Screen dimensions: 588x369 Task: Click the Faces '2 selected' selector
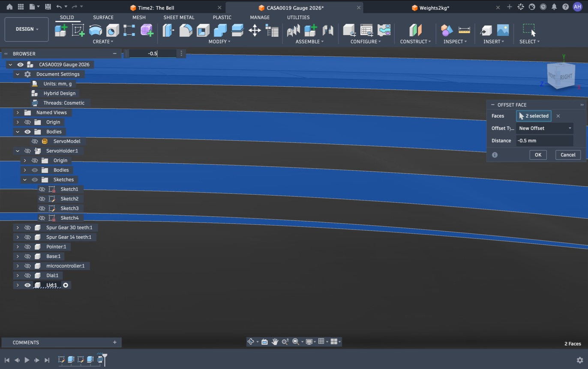(x=534, y=116)
